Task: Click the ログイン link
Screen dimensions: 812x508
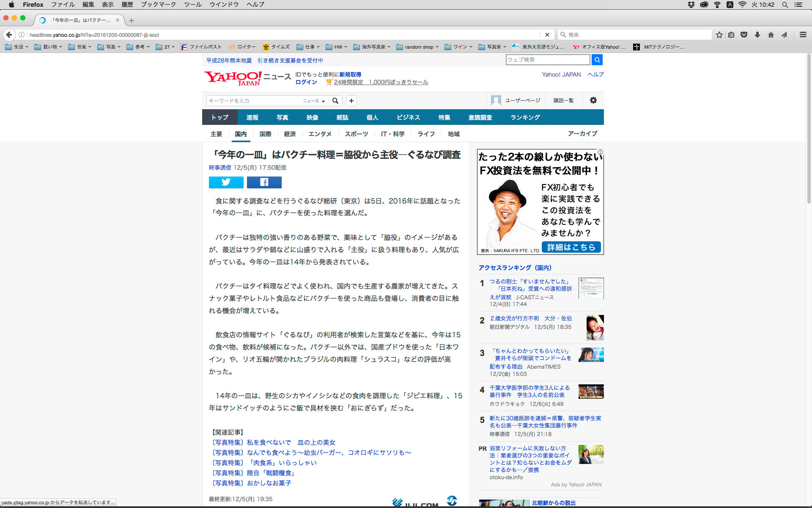Action: click(x=306, y=82)
